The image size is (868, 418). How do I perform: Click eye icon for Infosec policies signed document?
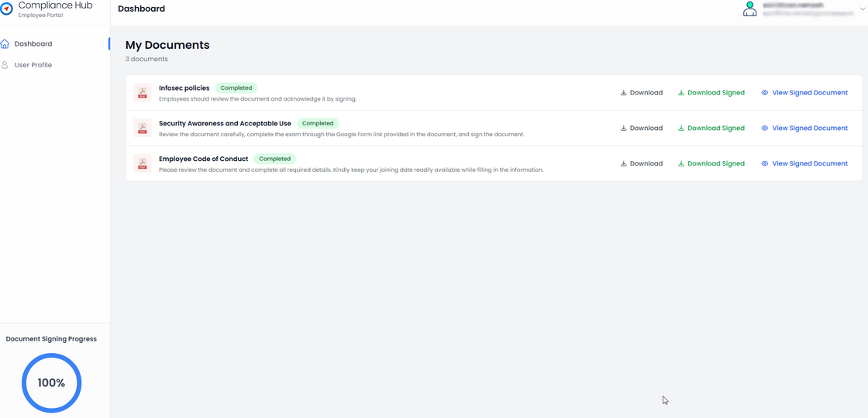[764, 93]
